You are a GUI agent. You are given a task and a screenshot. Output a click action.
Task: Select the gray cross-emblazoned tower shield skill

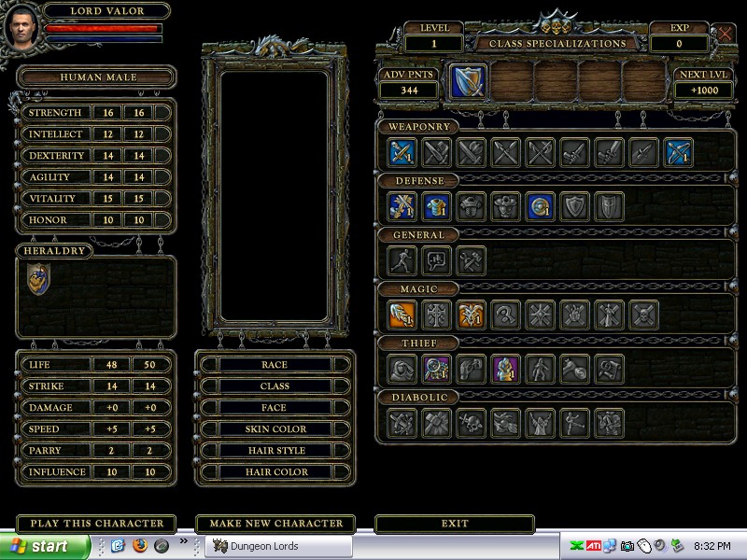[609, 206]
